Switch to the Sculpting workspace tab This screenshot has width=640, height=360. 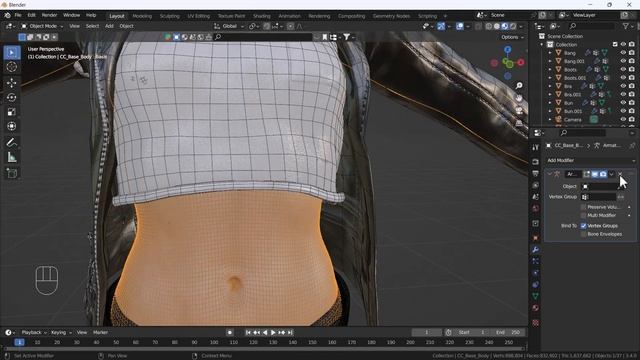point(169,16)
